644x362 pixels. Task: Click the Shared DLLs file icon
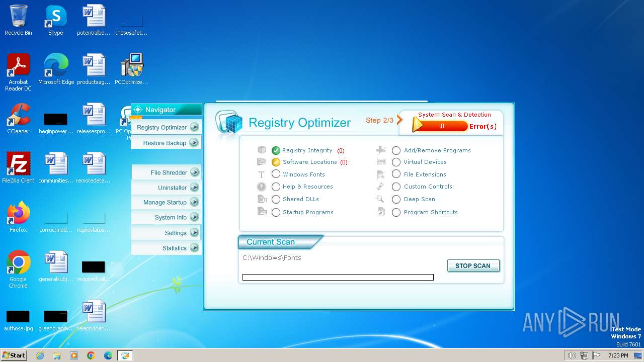pos(262,199)
